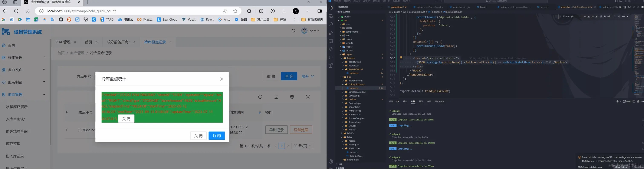Image resolution: width=644 pixels, height=169 pixels.
Task: Click the blue 打印 button
Action: click(x=217, y=136)
